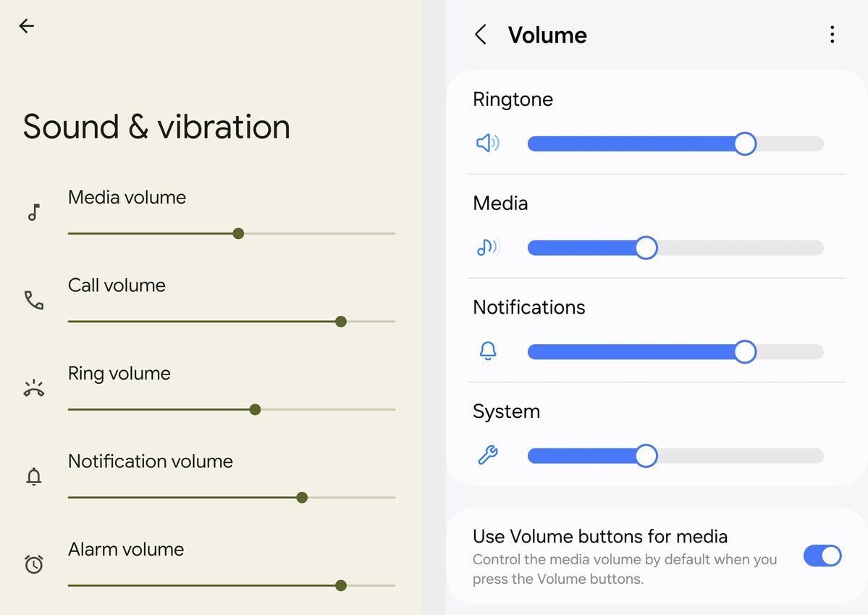Select the Sound & vibration heading

(x=156, y=126)
